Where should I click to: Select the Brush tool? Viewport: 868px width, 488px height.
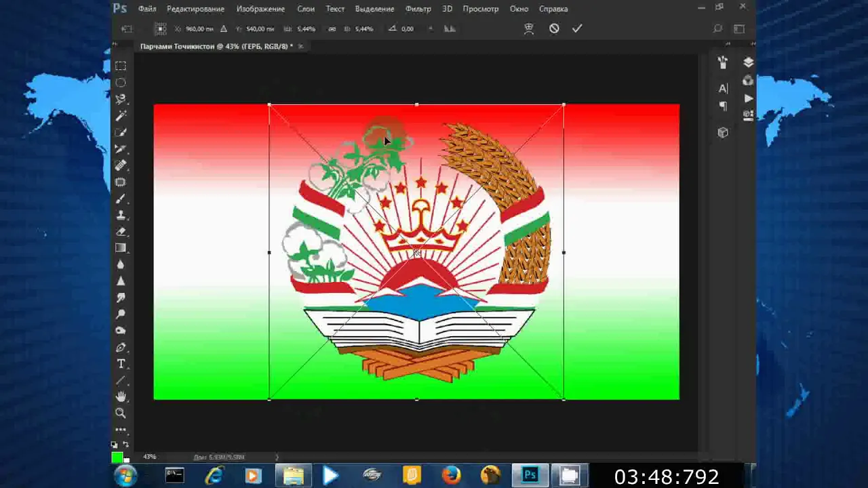121,199
